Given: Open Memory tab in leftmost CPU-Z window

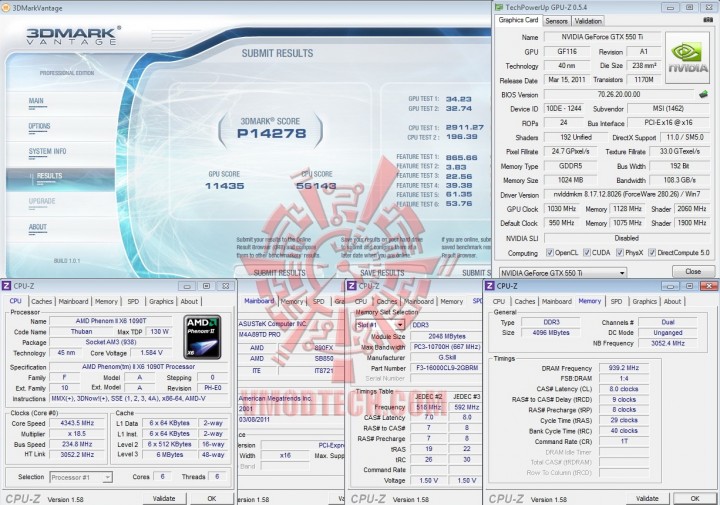Looking at the screenshot, I should (x=106, y=302).
